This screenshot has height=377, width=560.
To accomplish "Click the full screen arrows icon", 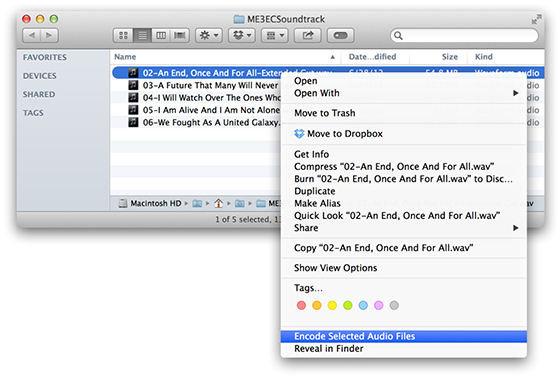I will 536,19.
